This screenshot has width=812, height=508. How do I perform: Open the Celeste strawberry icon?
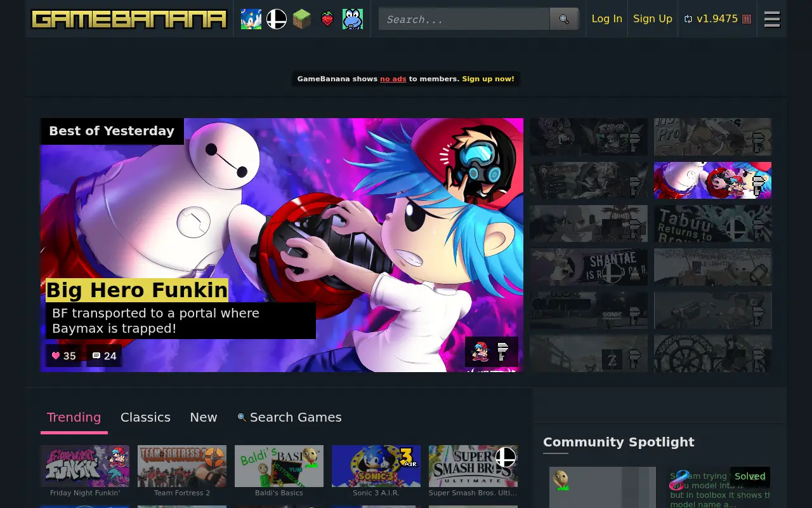tap(327, 19)
